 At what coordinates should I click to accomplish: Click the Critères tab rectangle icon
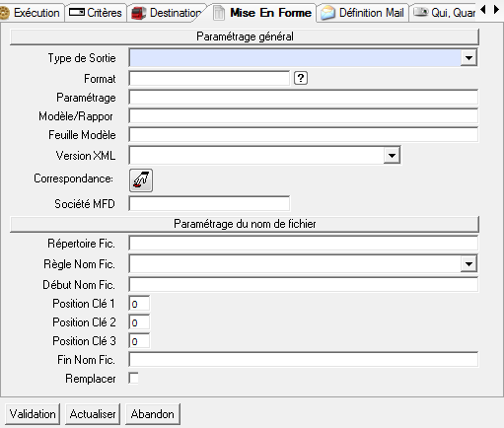click(77, 13)
